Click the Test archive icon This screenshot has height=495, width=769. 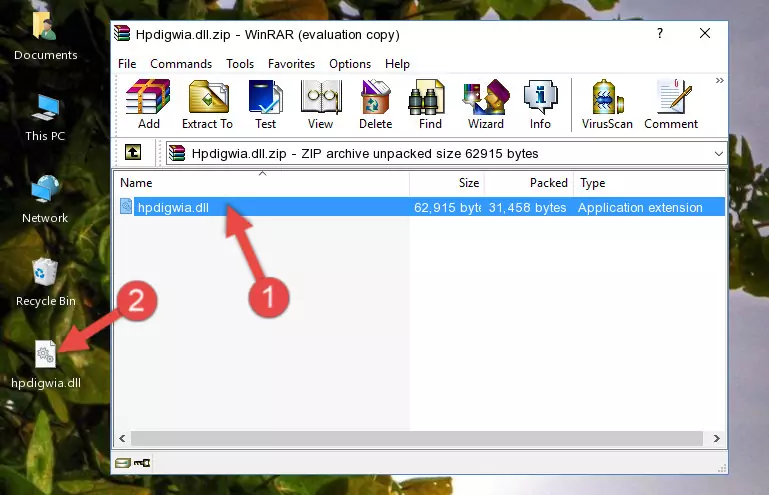click(x=265, y=104)
